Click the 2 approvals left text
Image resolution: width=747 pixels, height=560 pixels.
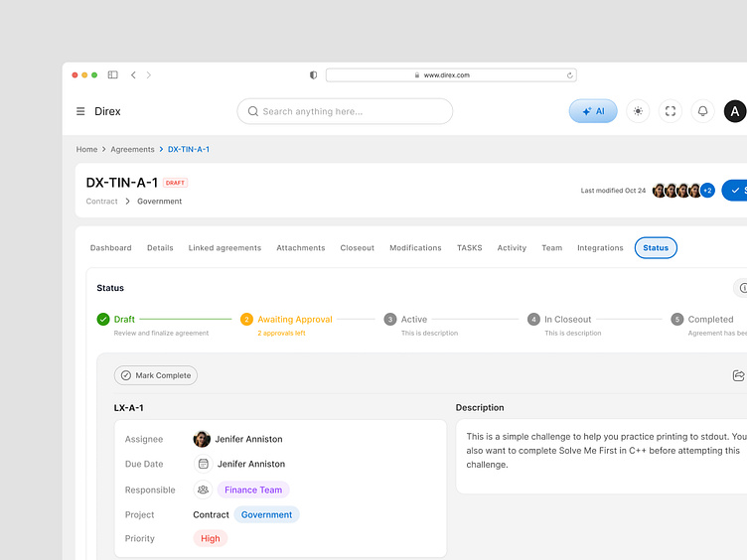[281, 334]
